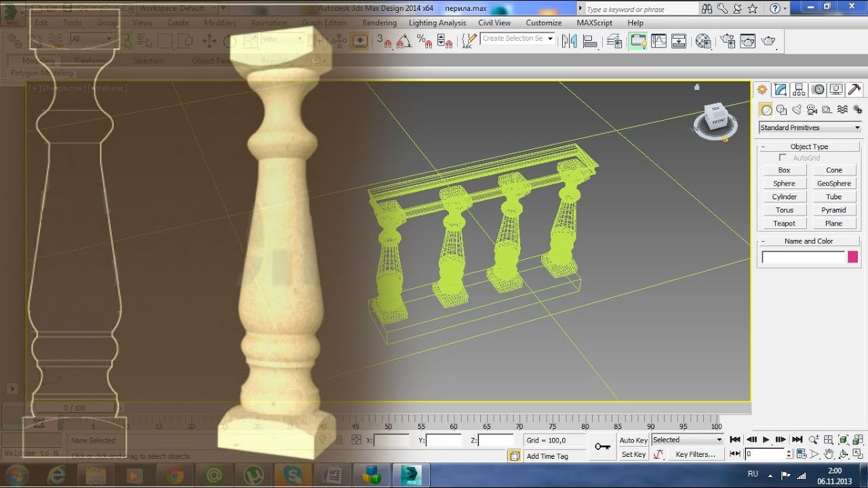Open the Material Editor

pyautogui.click(x=703, y=41)
